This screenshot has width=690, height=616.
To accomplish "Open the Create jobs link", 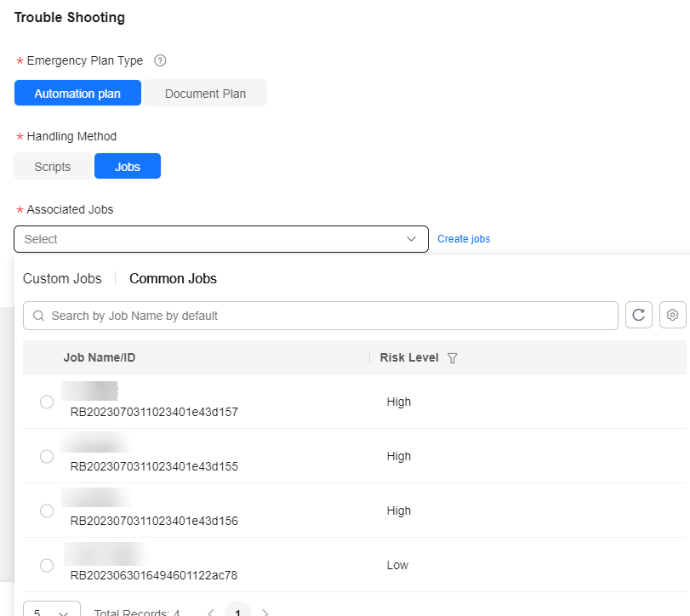I will point(464,239).
